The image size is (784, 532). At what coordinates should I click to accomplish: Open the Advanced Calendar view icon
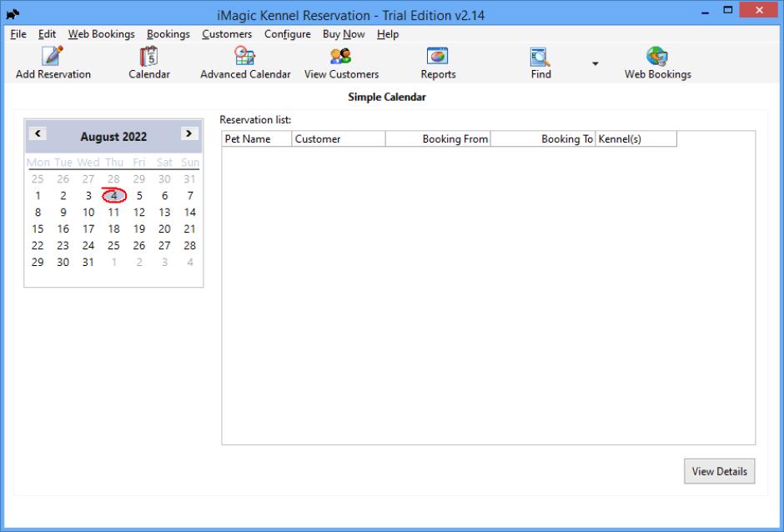pos(245,57)
